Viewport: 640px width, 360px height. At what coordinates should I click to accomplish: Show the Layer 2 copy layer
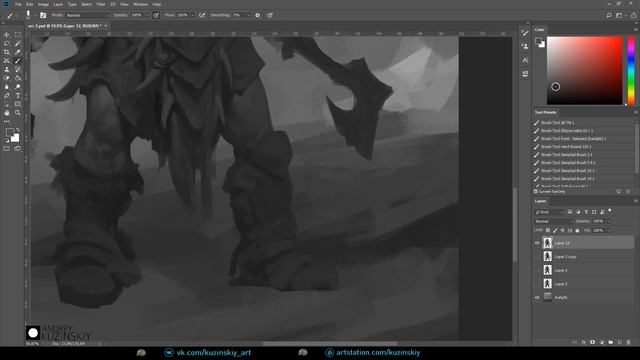[x=537, y=257]
